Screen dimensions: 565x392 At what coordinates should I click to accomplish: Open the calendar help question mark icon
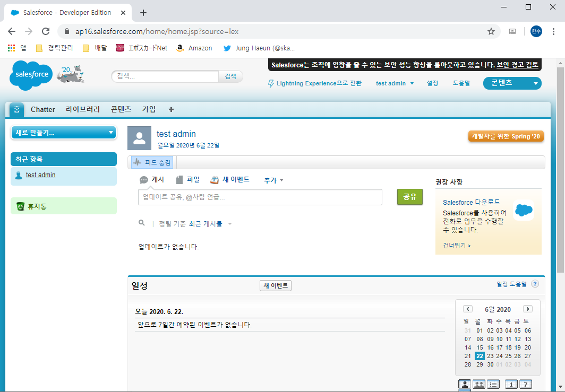click(535, 284)
